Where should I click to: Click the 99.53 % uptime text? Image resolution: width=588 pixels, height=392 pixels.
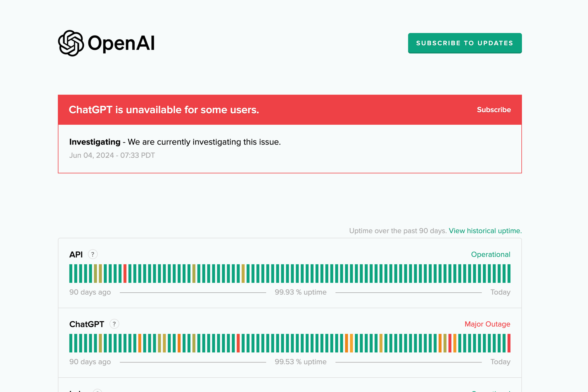300,362
